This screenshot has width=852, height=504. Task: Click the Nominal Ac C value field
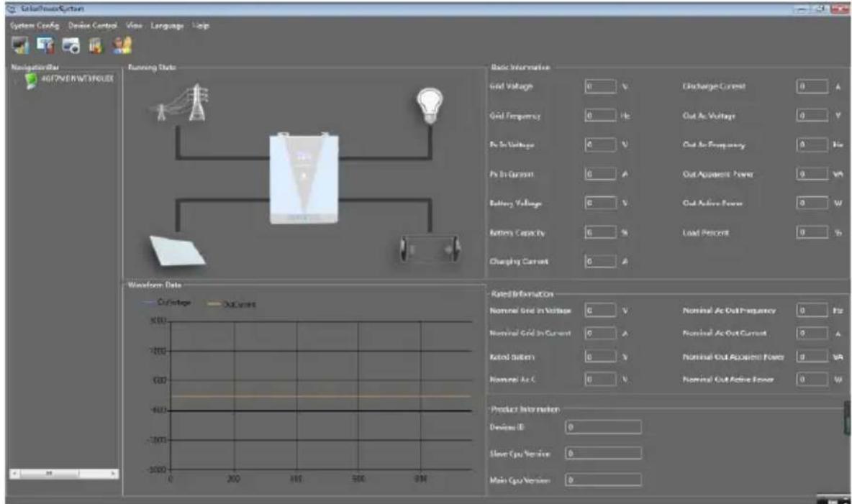click(x=600, y=379)
